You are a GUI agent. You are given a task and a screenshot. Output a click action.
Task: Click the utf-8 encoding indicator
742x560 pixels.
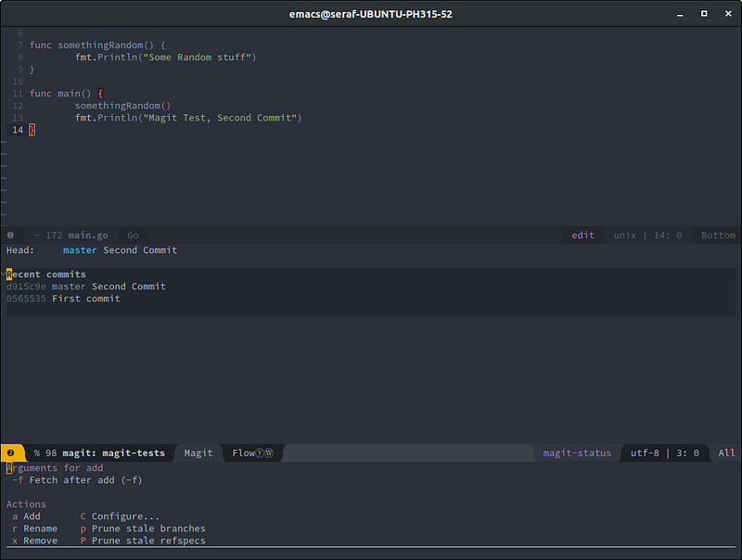pos(646,453)
